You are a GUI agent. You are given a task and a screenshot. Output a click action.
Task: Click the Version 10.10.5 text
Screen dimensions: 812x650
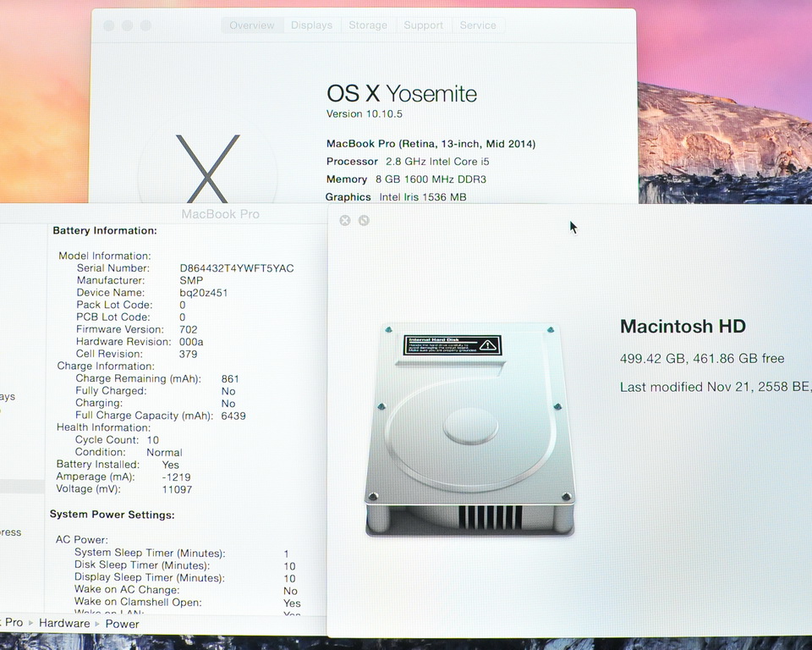coord(364,114)
